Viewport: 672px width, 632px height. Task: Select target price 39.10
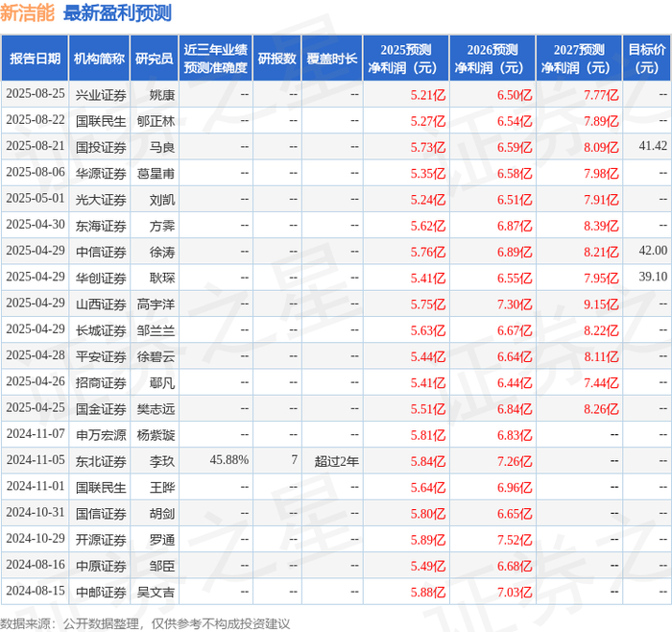[x=653, y=277]
